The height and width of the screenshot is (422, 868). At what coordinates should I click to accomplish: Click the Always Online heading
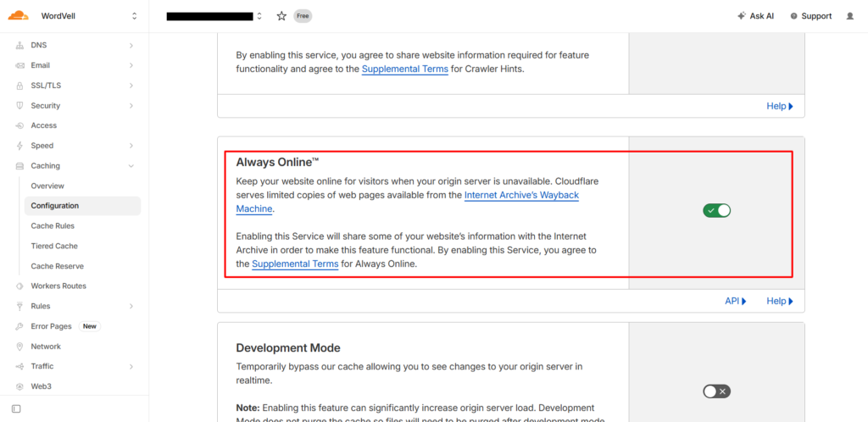[277, 162]
